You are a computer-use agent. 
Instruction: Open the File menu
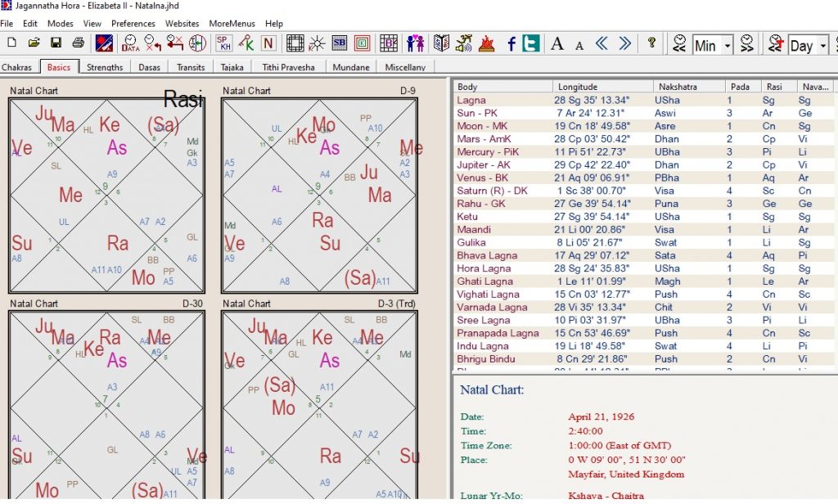point(7,24)
